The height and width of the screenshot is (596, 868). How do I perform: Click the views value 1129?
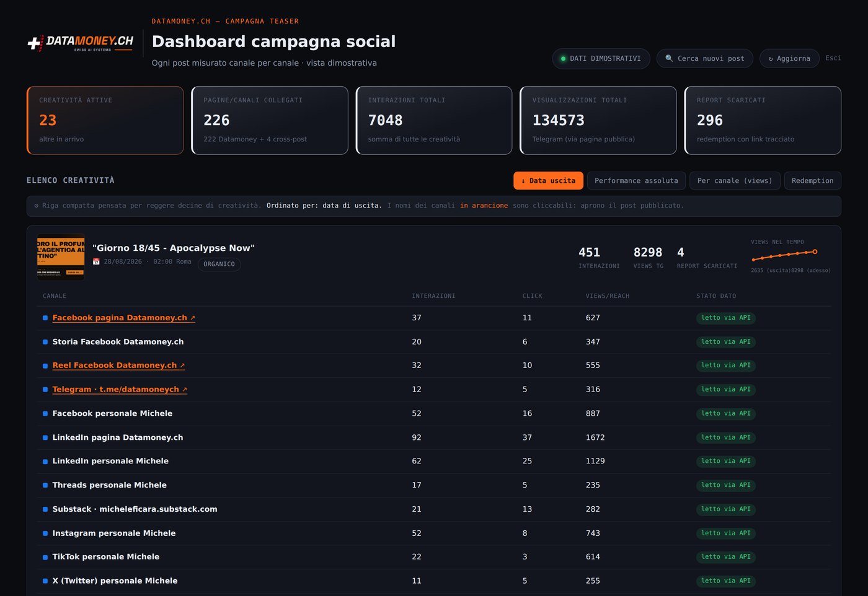[x=595, y=462]
